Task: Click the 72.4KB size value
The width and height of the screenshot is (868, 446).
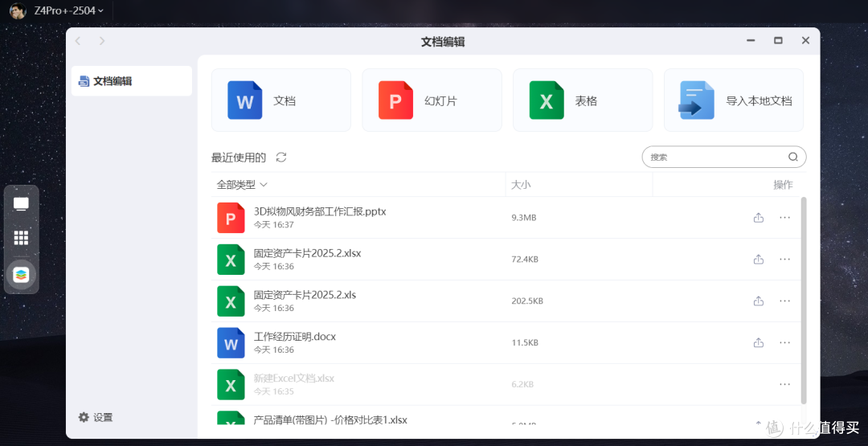Action: [525, 259]
